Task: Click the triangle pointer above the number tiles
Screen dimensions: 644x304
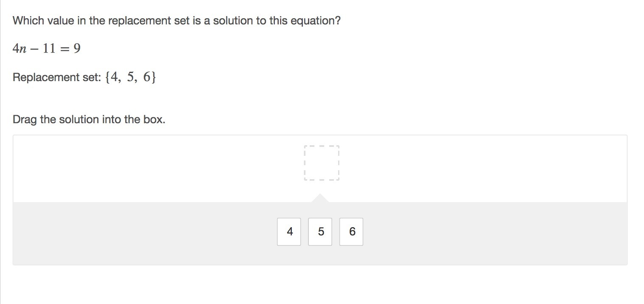Action: click(320, 198)
